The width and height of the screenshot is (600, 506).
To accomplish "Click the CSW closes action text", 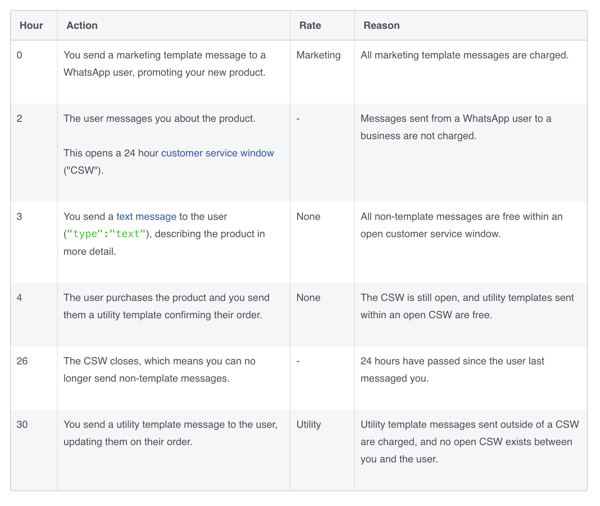I will point(160,370).
